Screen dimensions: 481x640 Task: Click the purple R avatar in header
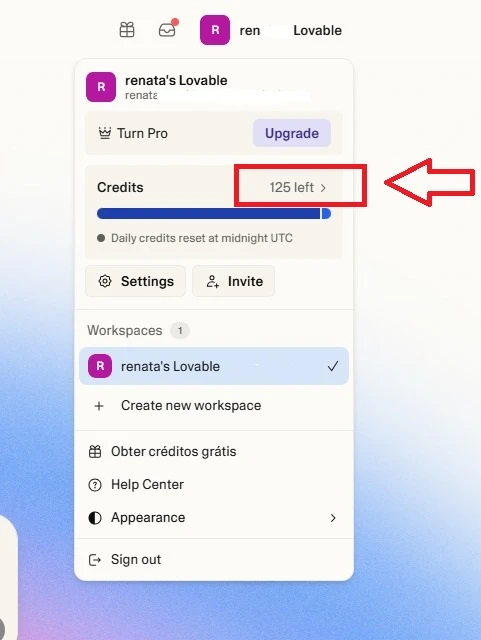coord(215,30)
